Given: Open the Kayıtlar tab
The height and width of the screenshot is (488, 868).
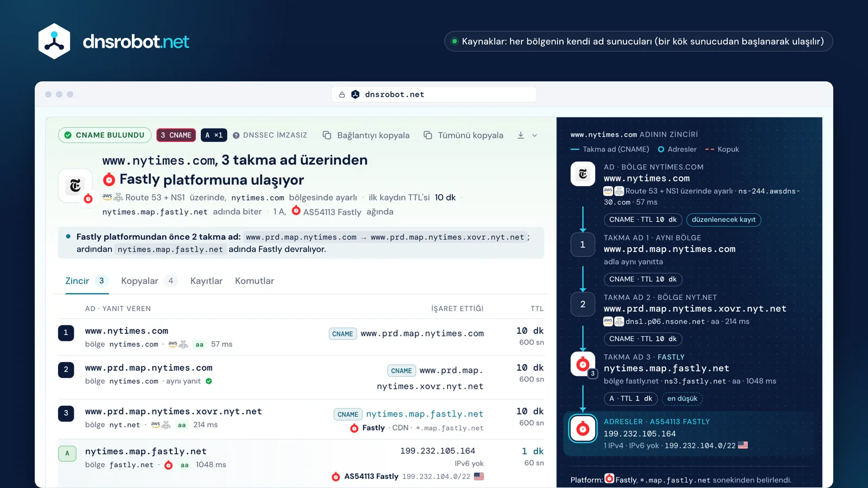Looking at the screenshot, I should (x=206, y=281).
